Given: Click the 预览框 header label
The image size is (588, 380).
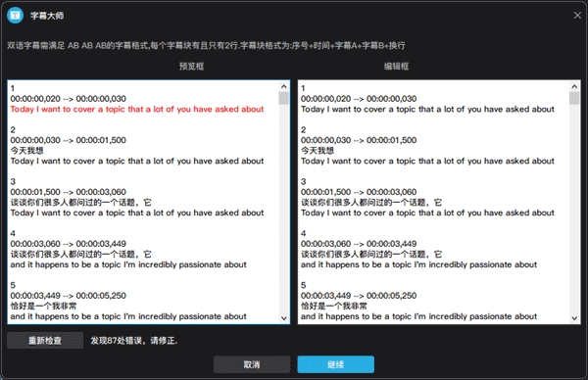Looking at the screenshot, I should tap(191, 67).
